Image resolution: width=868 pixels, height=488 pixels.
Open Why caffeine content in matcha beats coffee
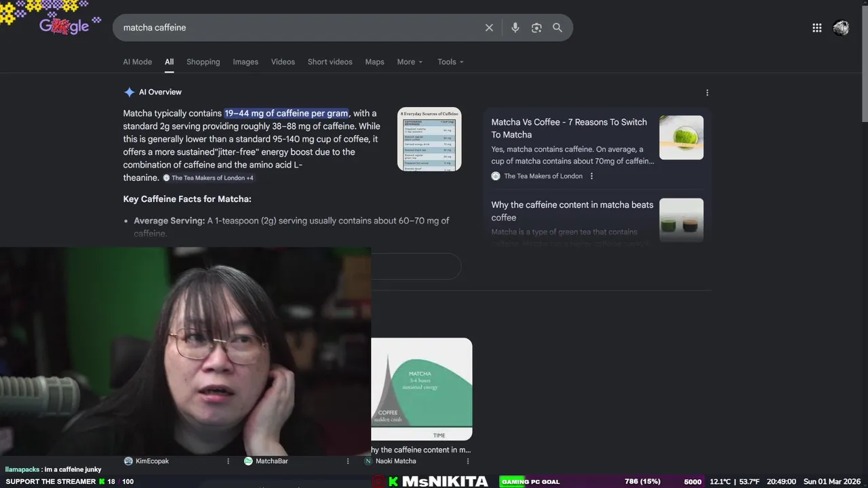pos(572,211)
